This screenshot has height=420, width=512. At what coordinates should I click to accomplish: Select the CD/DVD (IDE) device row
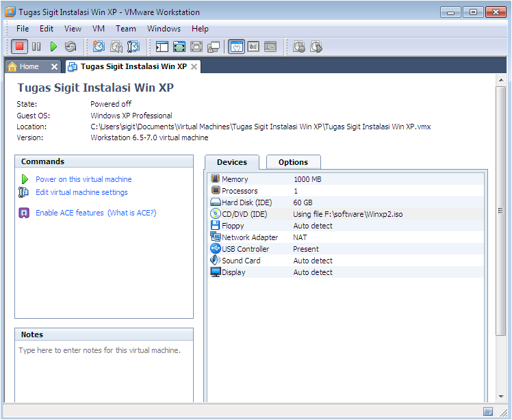[x=346, y=214]
